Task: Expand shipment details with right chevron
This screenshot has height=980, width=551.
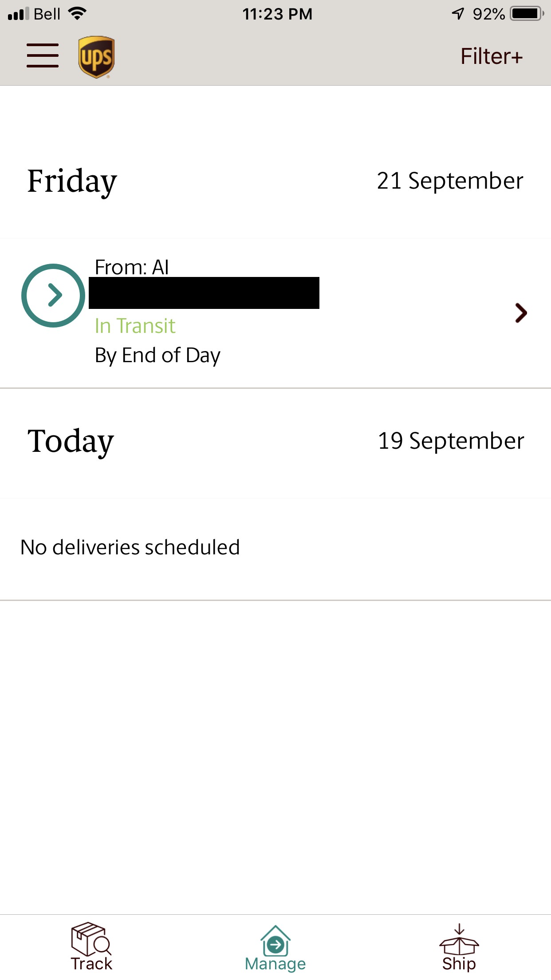Action: click(521, 313)
